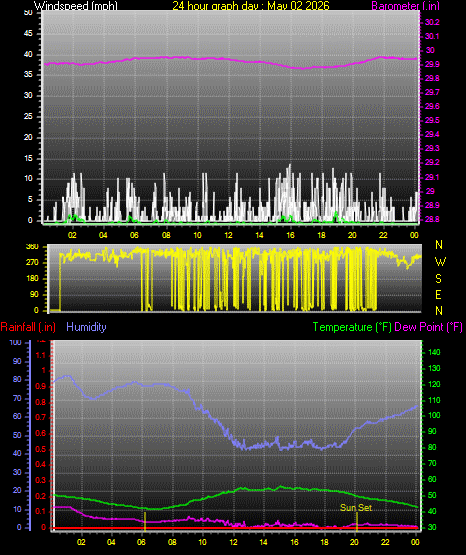Click windspeed axis value '35'
Viewport: 466px width, 555px height.
point(28,75)
